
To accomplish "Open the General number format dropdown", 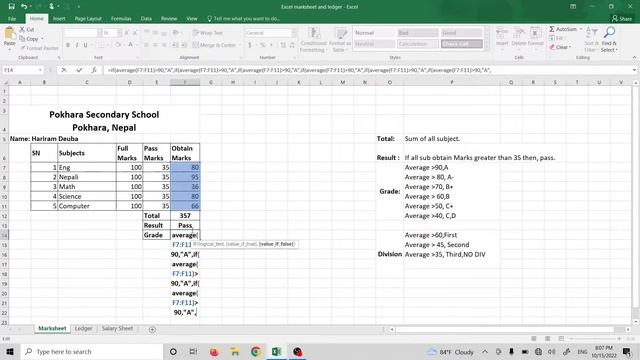I will (293, 33).
